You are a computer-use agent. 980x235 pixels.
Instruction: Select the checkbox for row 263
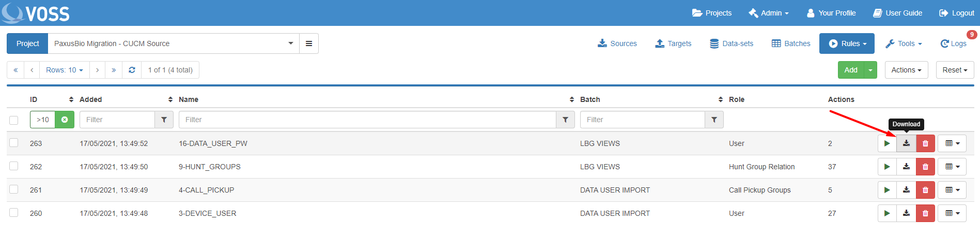[x=14, y=143]
